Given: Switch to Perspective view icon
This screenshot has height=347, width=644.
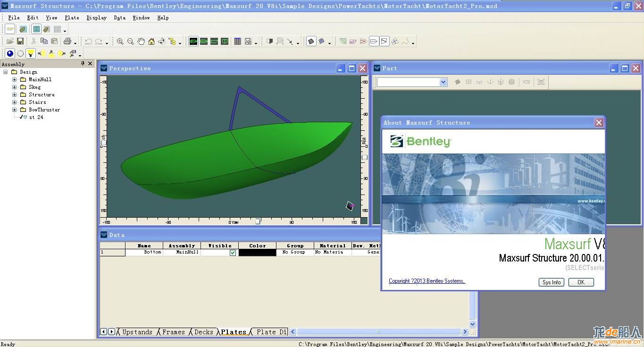Looking at the screenshot, I should [193, 42].
